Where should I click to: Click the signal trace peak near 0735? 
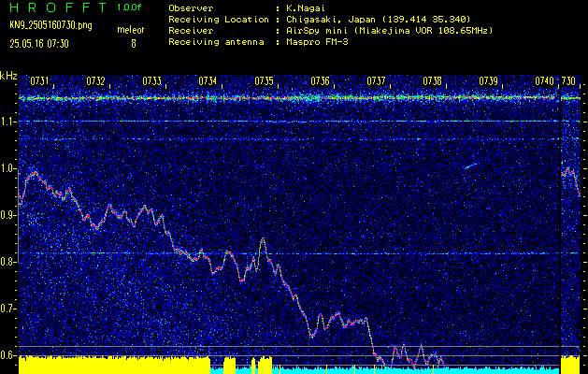tap(263, 239)
